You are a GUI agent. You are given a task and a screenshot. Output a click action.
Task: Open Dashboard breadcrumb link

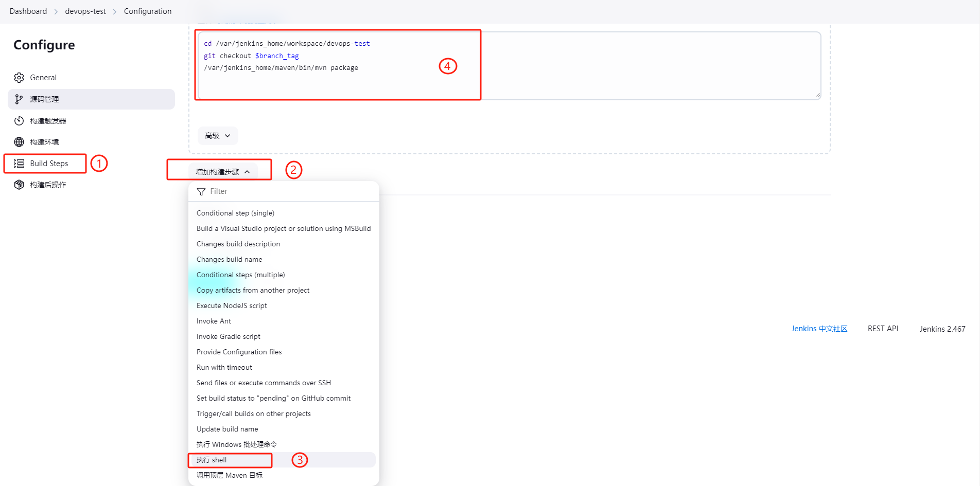point(28,11)
